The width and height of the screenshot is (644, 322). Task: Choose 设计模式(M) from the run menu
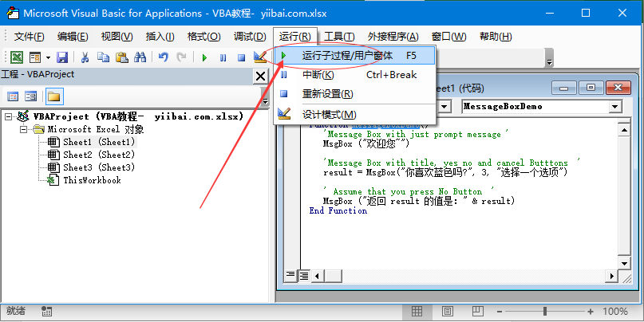click(x=355, y=115)
